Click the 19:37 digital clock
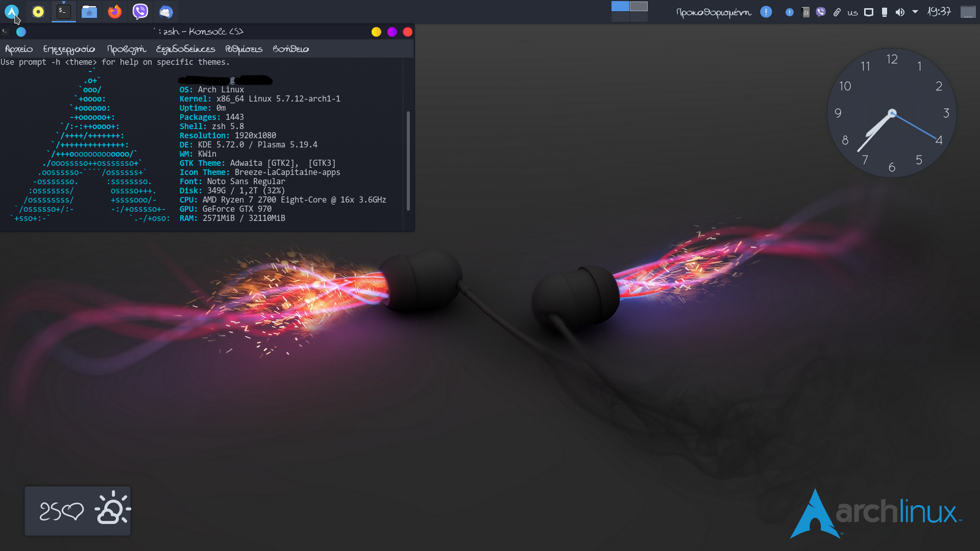The width and height of the screenshot is (980, 551). click(x=939, y=12)
